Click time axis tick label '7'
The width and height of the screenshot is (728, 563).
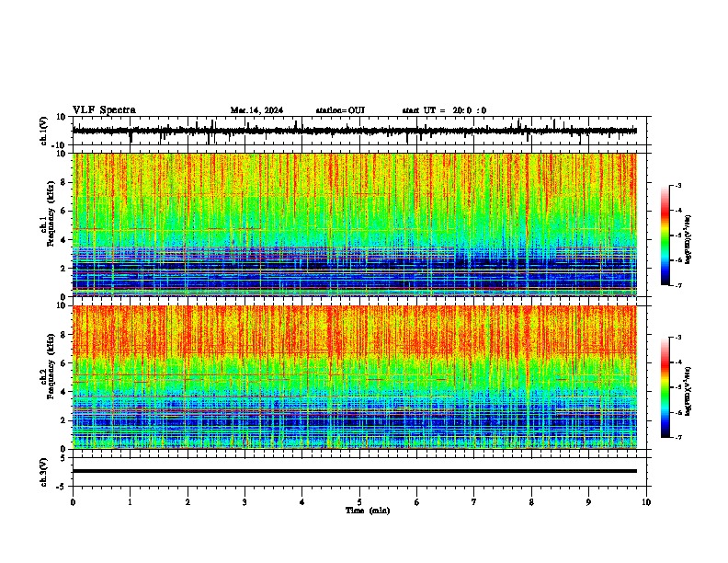point(474,502)
